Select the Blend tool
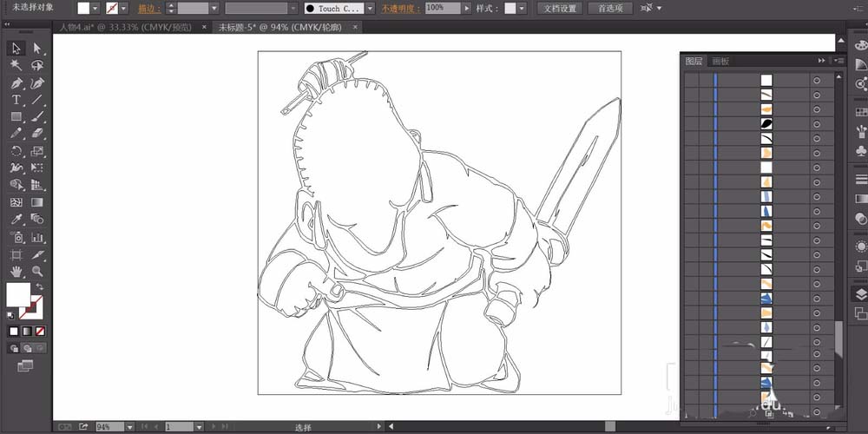 coord(37,220)
